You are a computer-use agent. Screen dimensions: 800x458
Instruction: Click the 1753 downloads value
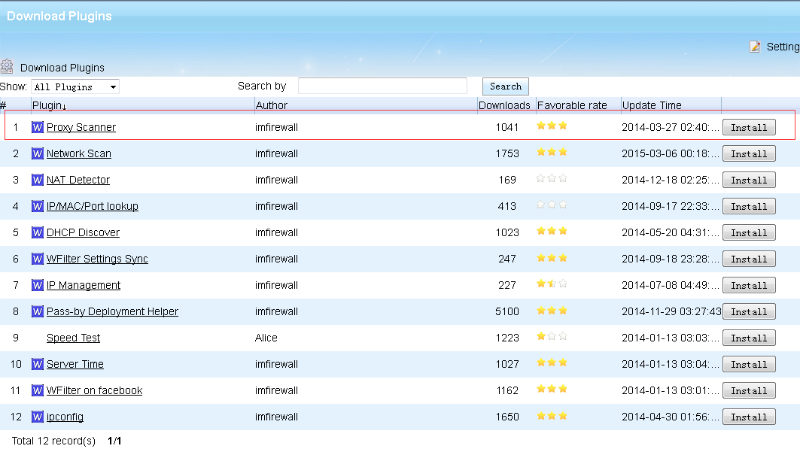coord(507,154)
